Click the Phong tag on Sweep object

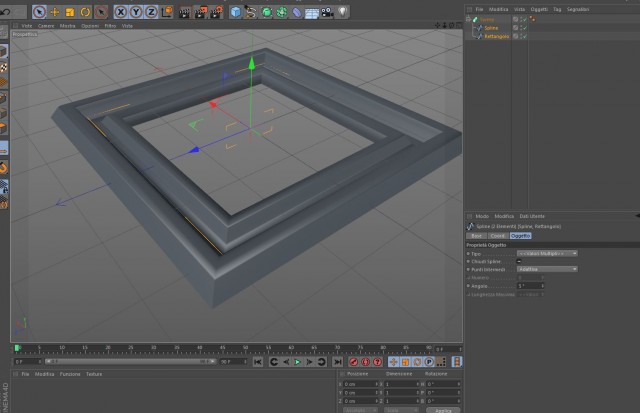coord(532,19)
